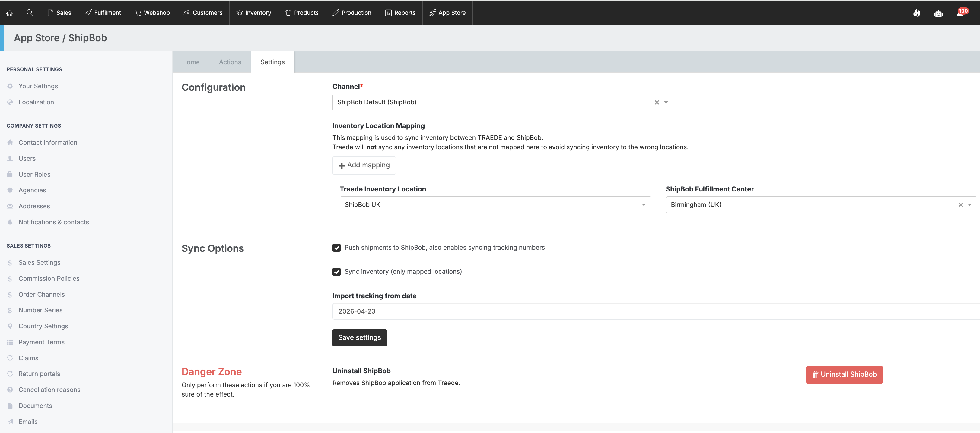The height and width of the screenshot is (433, 980).
Task: Clear the Birmingham (UK) fulfillment center selection
Action: [961, 205]
